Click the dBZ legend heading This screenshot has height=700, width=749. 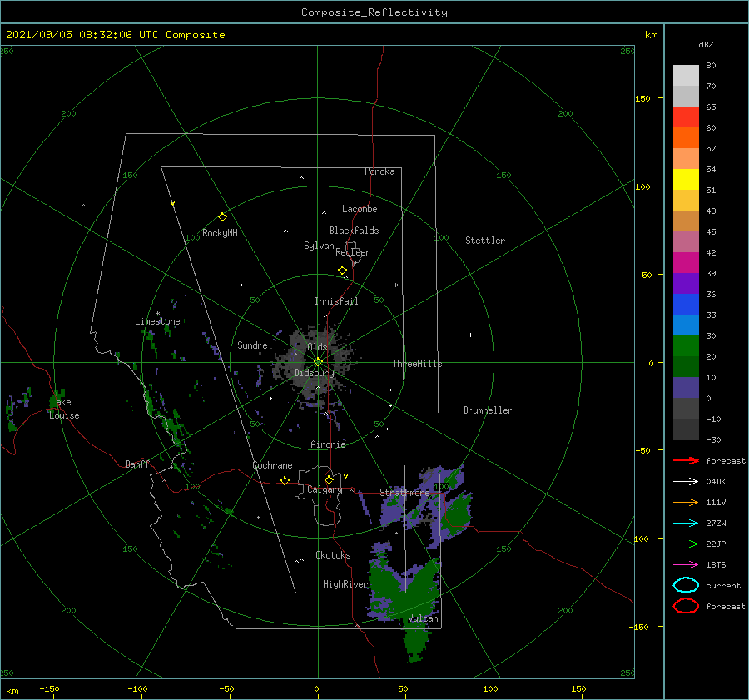point(706,44)
